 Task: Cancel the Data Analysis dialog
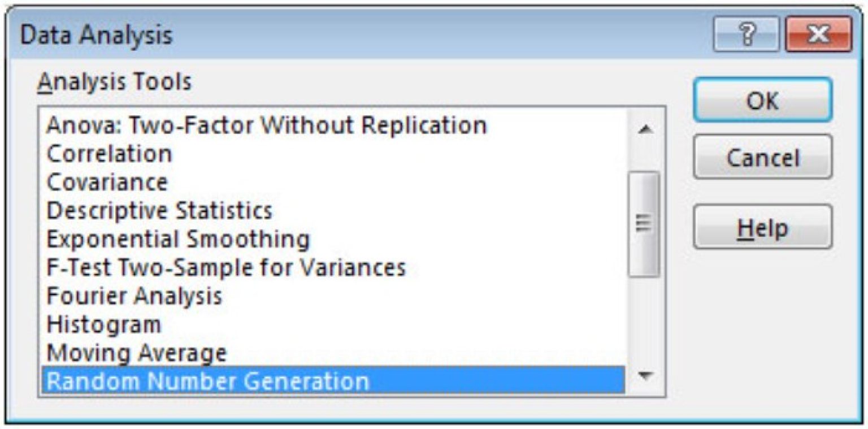click(762, 157)
